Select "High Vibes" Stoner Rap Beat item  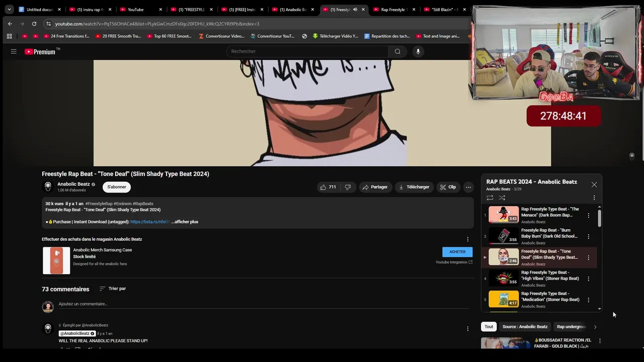pyautogui.click(x=539, y=278)
